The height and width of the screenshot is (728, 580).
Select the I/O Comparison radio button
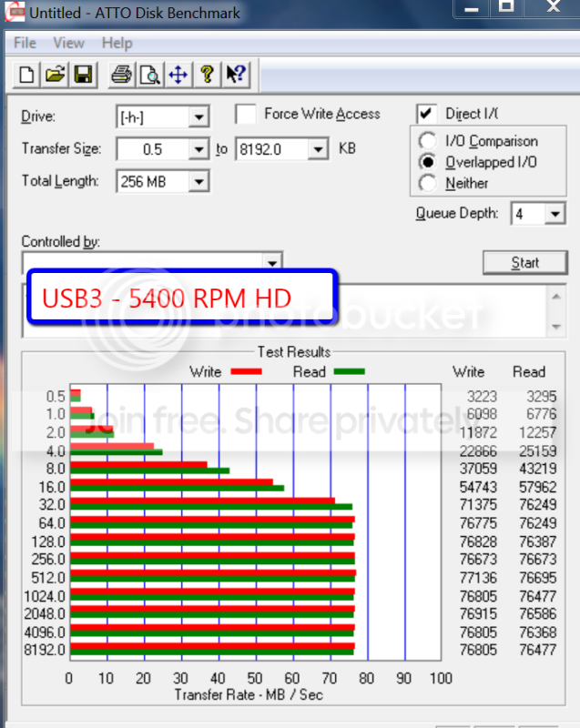[427, 141]
